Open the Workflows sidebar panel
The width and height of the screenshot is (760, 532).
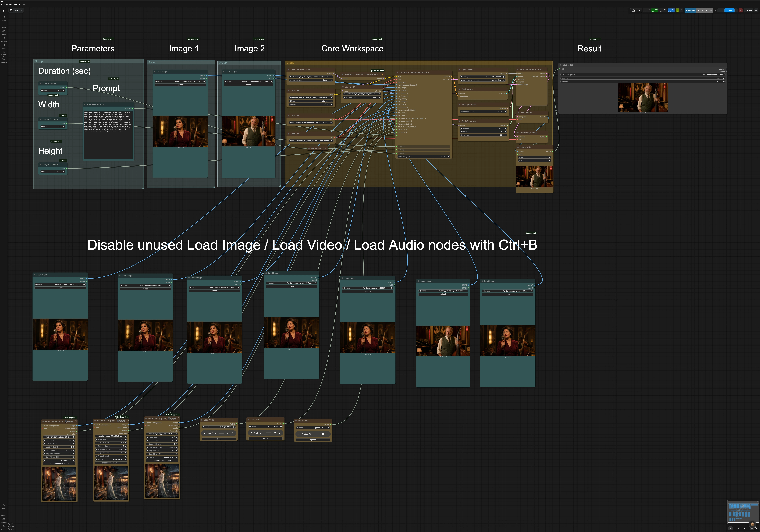(x=4, y=39)
